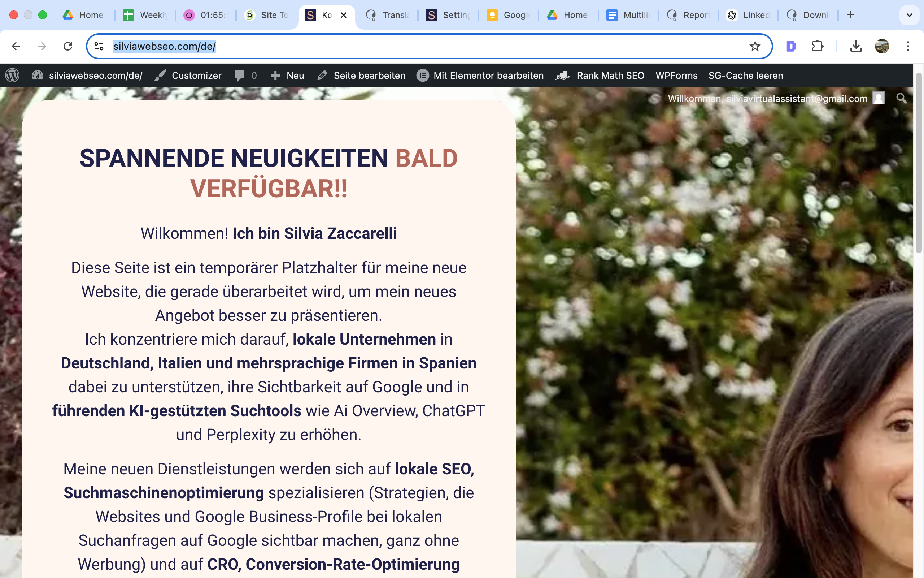This screenshot has width=924, height=578.
Task: Switch to the Settings tab
Action: click(x=448, y=15)
